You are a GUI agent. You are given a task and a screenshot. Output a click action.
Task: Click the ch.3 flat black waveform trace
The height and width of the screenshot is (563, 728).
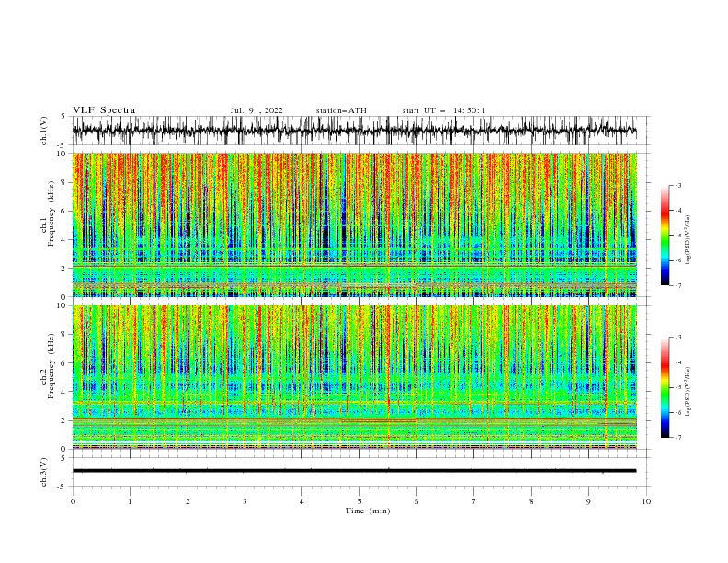click(x=354, y=471)
